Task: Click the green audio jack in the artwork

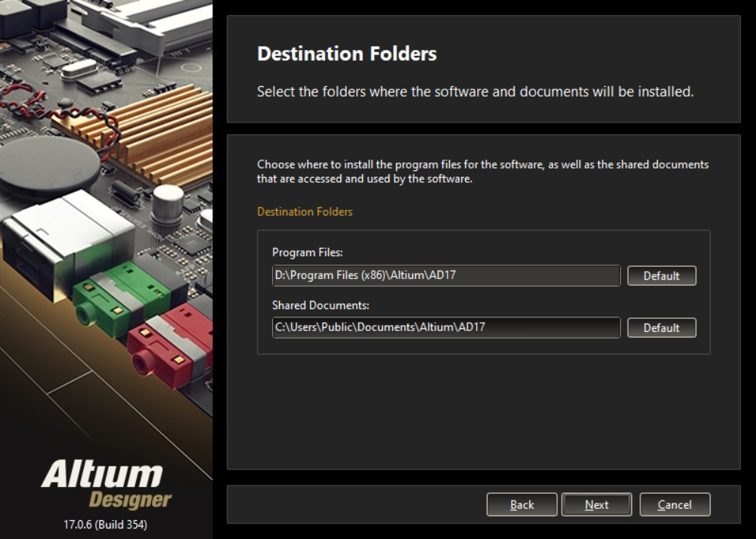Action: tap(120, 299)
